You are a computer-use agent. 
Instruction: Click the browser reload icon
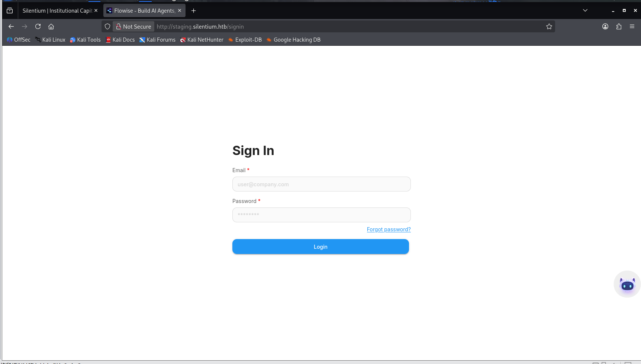pyautogui.click(x=38, y=26)
